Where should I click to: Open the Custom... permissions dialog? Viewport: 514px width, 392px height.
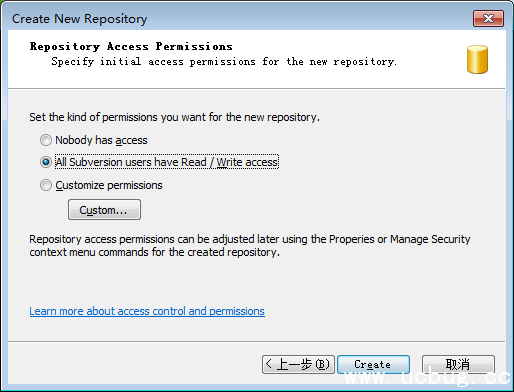(104, 210)
